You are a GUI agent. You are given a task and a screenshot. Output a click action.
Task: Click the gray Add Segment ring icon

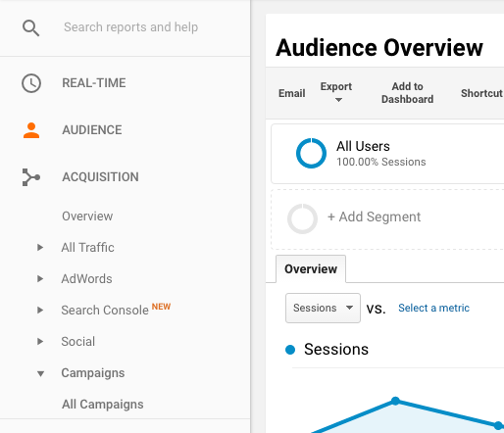coord(302,218)
